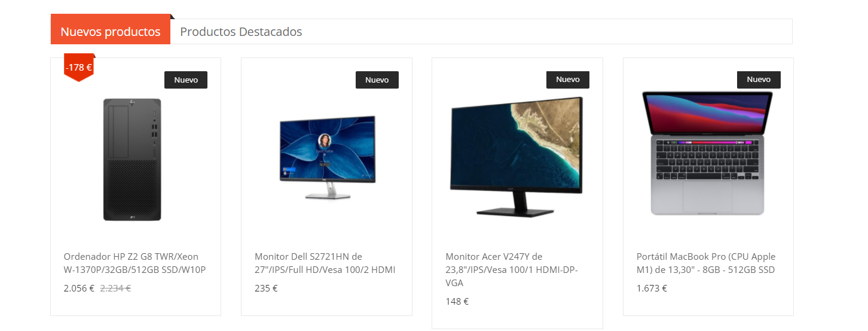Image resolution: width=868 pixels, height=331 pixels.
Task: Click Nuevo badge on Dell monitor
Action: pos(377,80)
